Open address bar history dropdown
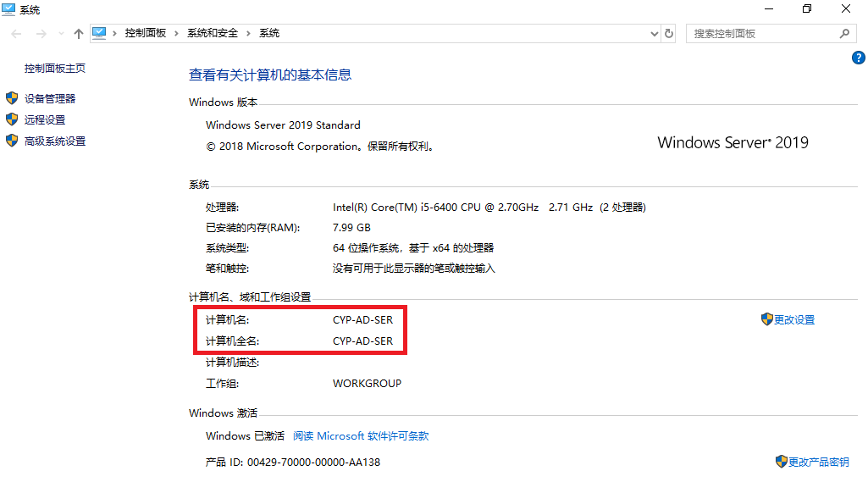 tap(655, 34)
